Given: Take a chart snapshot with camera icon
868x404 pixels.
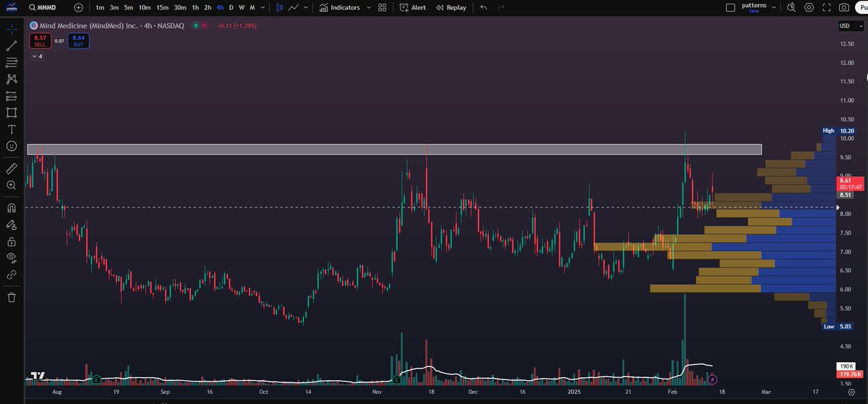Looking at the screenshot, I should pyautogui.click(x=843, y=7).
